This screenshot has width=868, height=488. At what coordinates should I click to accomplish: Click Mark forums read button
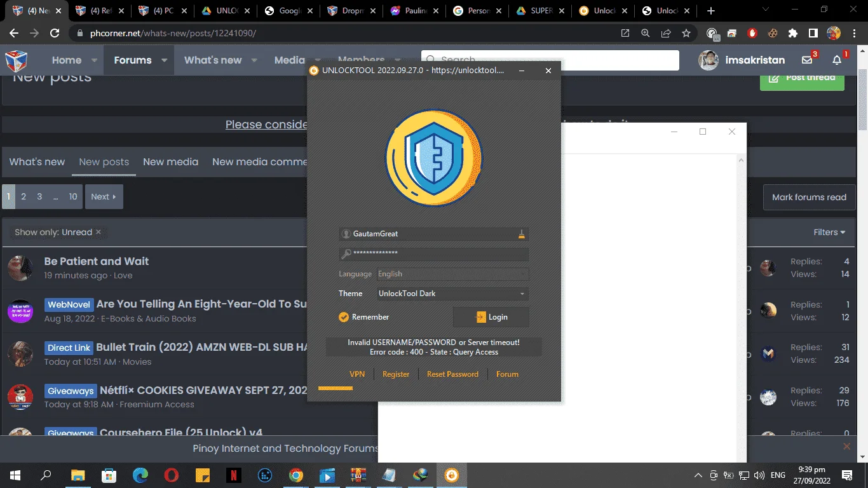click(x=809, y=197)
